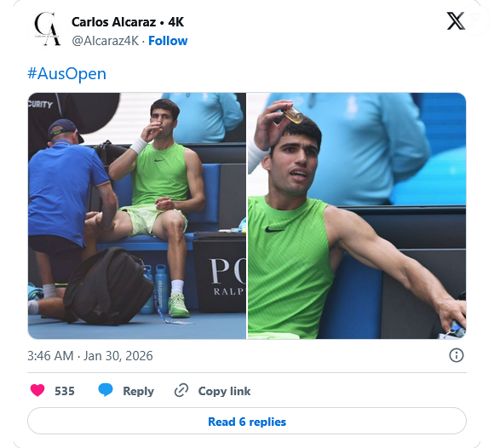
Task: Click the X icon in the card's corner
Action: click(456, 21)
